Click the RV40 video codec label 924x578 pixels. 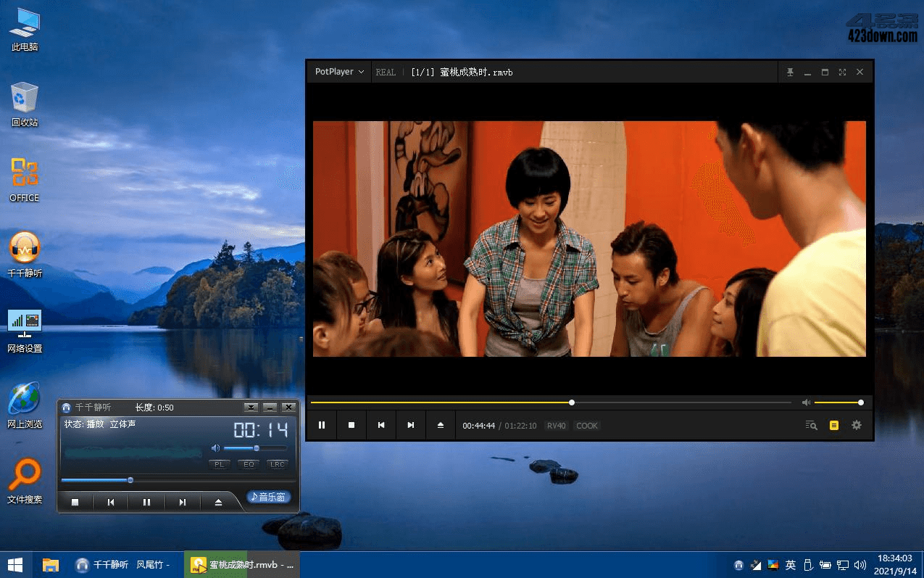coord(557,426)
